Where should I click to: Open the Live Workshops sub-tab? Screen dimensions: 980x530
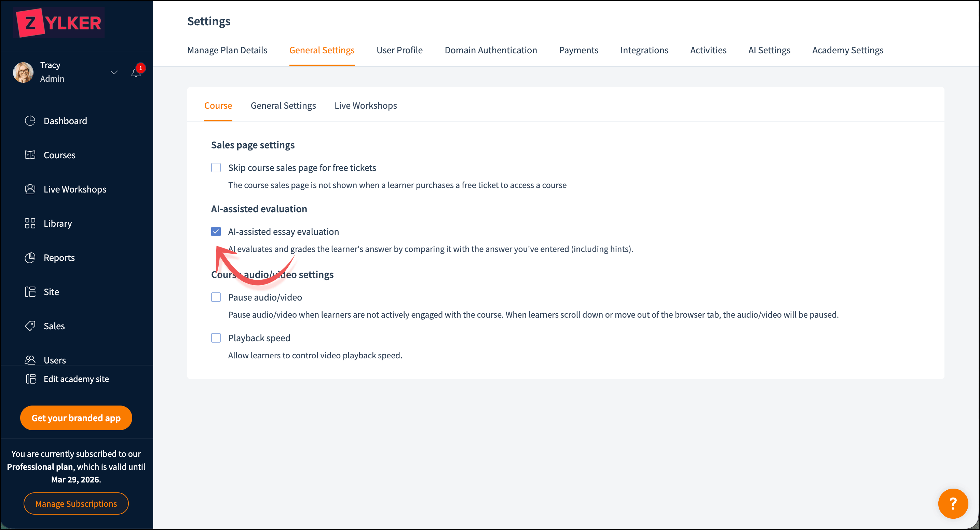(x=365, y=105)
